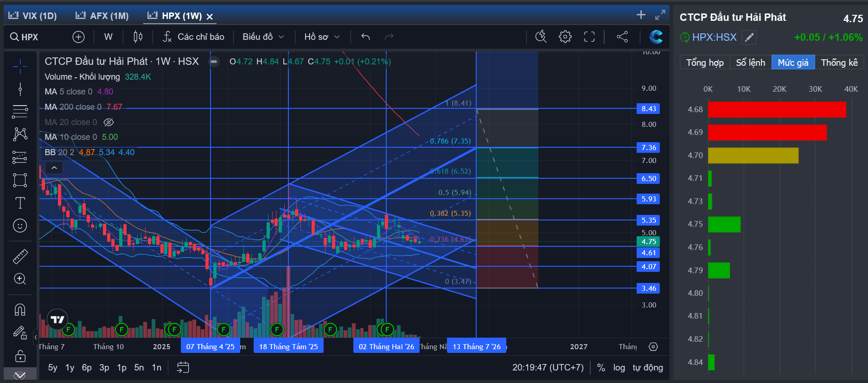Viewport: 868px width, 383px height.
Task: Set the 1n time range
Action: pyautogui.click(x=157, y=368)
